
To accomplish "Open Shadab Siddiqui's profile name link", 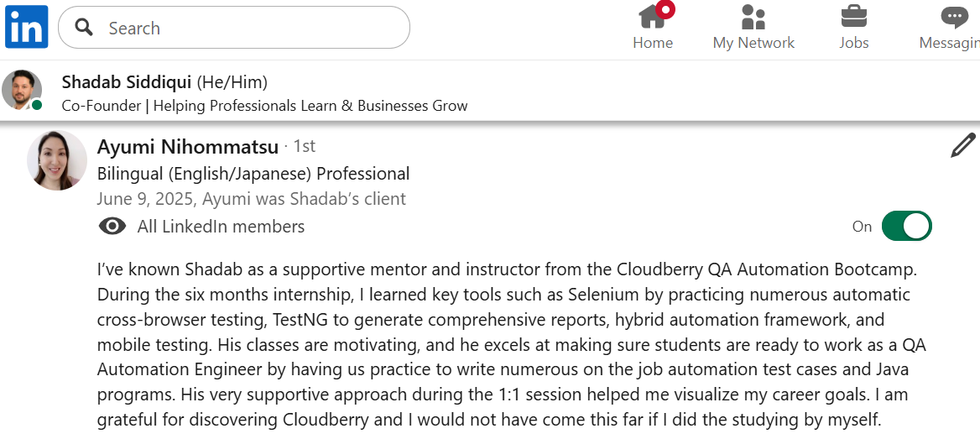I will click(x=127, y=82).
